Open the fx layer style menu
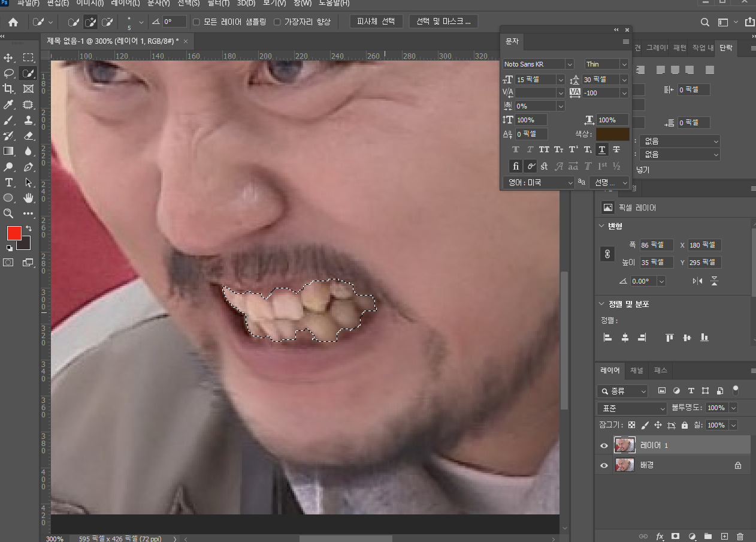 [x=660, y=536]
